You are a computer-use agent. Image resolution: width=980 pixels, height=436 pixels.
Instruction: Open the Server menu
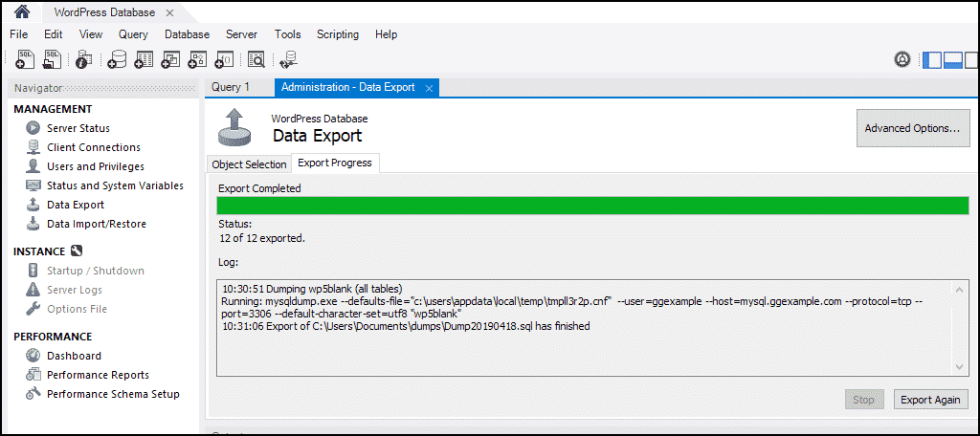pos(241,34)
